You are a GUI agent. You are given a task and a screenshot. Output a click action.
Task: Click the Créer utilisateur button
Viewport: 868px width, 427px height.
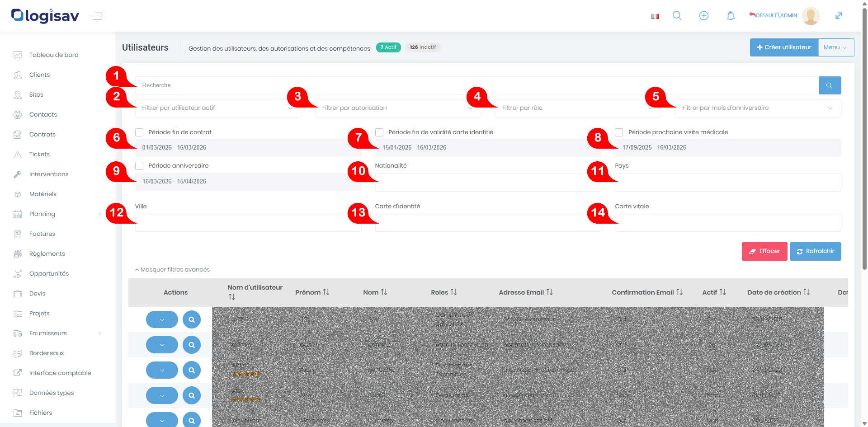[784, 47]
